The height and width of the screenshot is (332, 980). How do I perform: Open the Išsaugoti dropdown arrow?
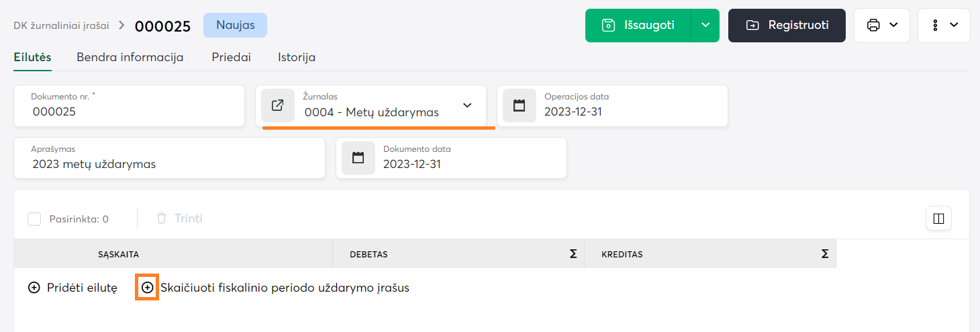[x=705, y=26]
